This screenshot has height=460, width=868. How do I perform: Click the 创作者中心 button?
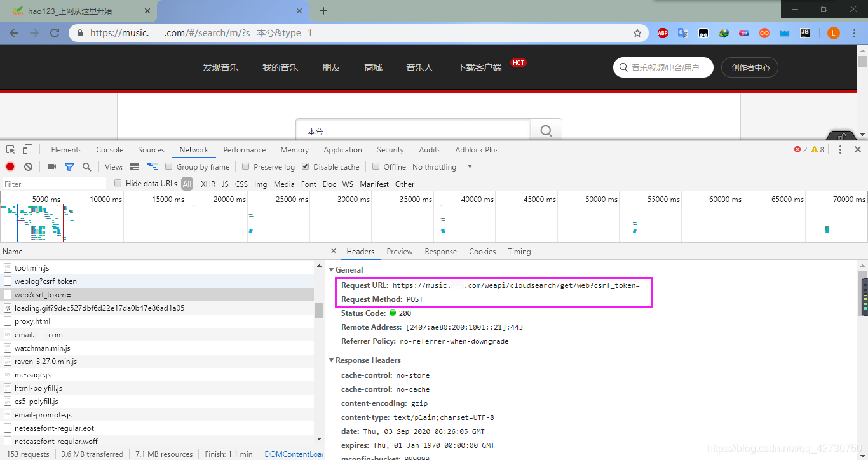[750, 67]
